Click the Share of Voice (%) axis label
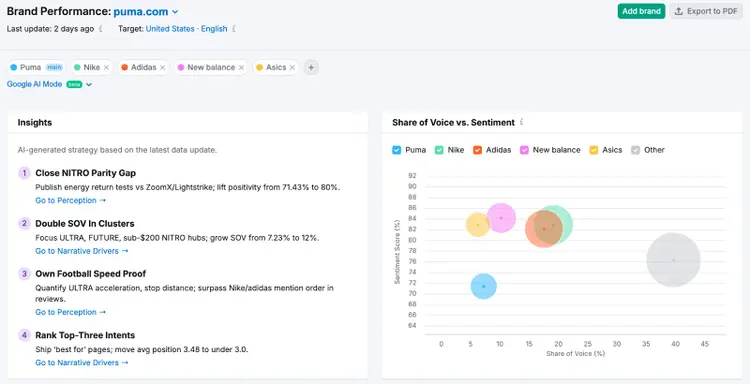The width and height of the screenshot is (750, 384). [575, 354]
